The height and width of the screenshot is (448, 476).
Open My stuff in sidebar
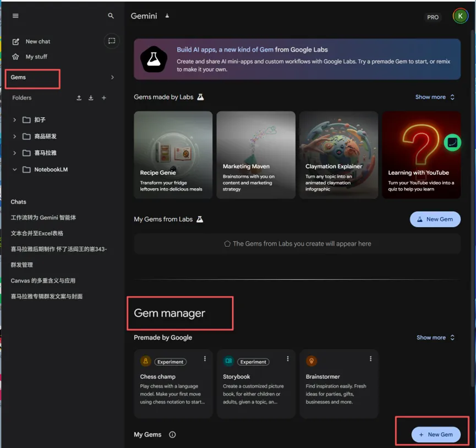[x=36, y=57]
